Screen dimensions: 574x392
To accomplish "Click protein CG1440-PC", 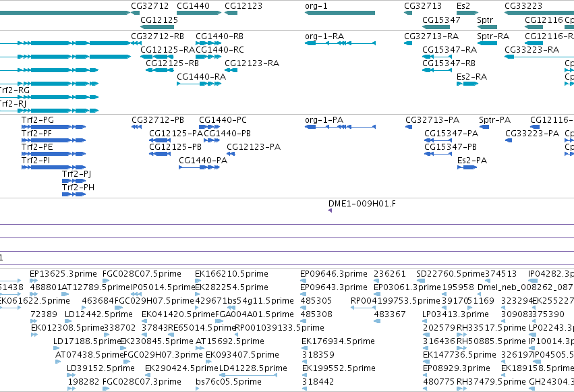I will tap(223, 120).
